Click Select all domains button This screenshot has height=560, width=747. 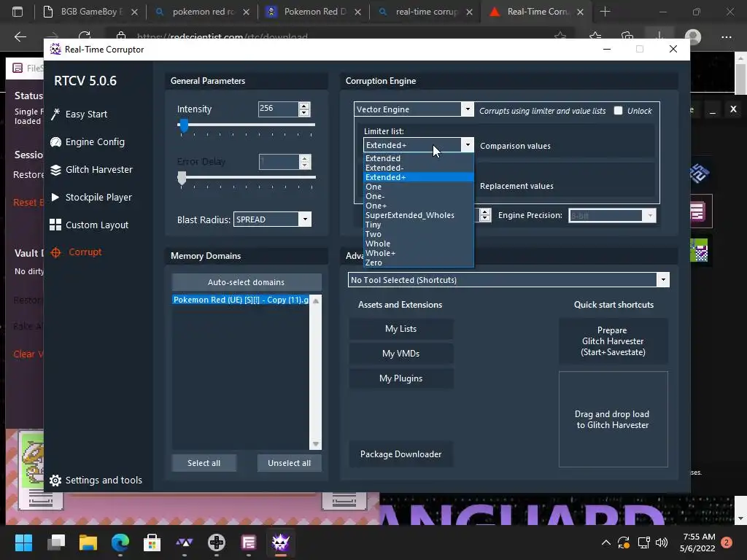point(204,463)
